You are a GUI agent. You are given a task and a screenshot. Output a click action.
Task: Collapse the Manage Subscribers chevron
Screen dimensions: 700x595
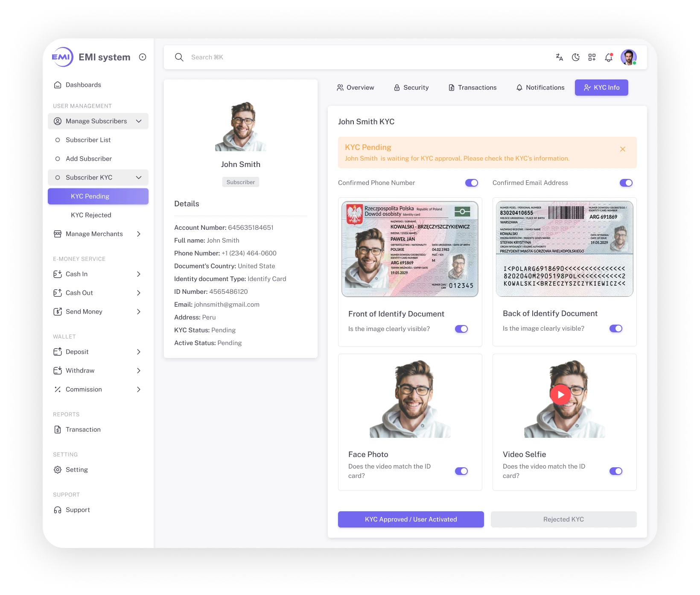pyautogui.click(x=139, y=121)
